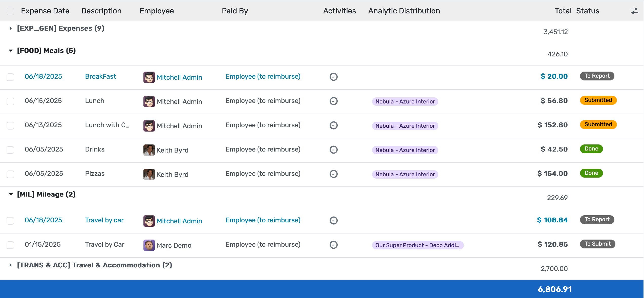Open the column options icon at top right

(x=634, y=11)
